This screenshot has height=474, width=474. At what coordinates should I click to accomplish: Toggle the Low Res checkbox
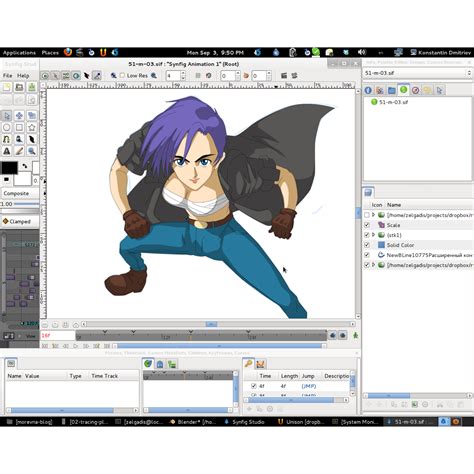[122, 76]
